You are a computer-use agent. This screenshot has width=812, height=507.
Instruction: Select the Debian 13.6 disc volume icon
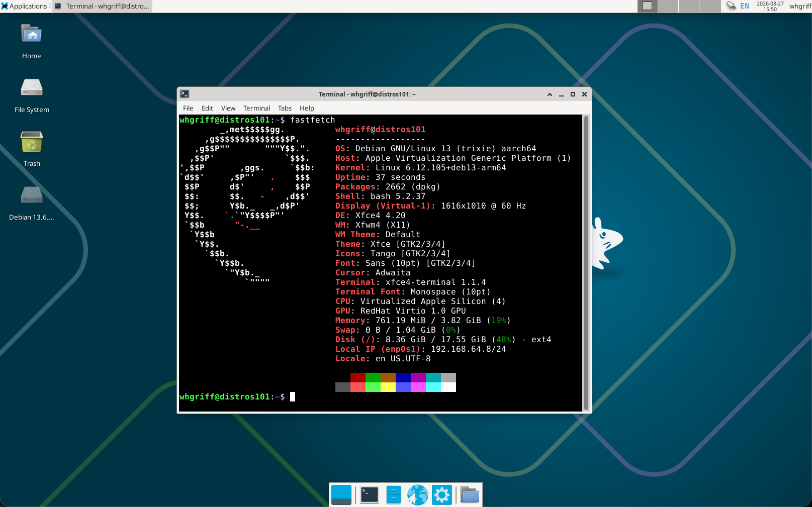tap(31, 203)
